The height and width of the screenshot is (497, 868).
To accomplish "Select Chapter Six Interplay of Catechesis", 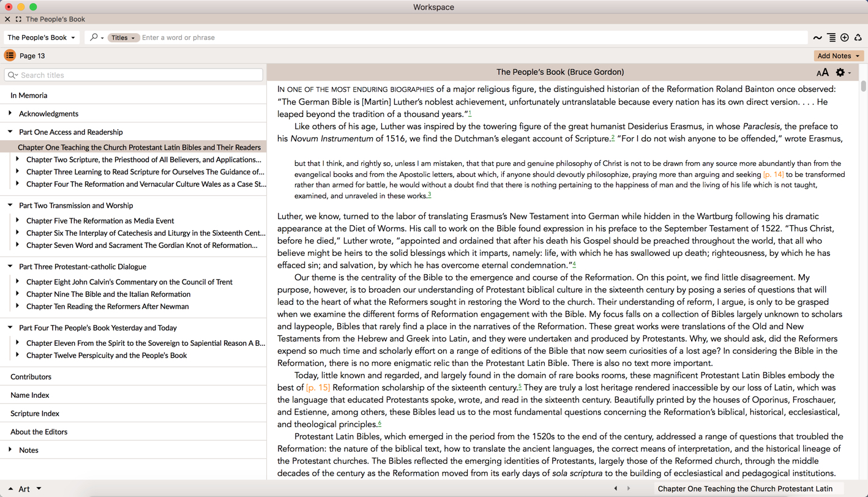I will 146,233.
